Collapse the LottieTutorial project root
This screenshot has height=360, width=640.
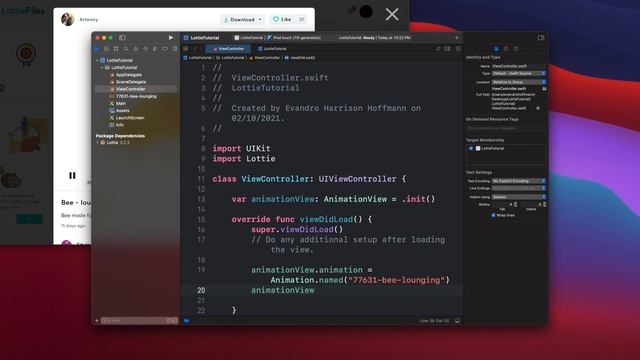click(97, 60)
